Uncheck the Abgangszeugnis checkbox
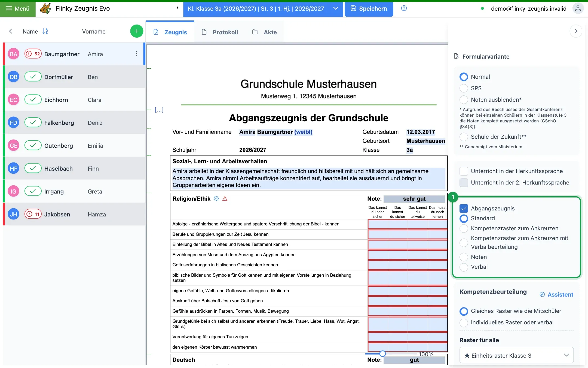Screen dimensions: 588x368 point(464,209)
